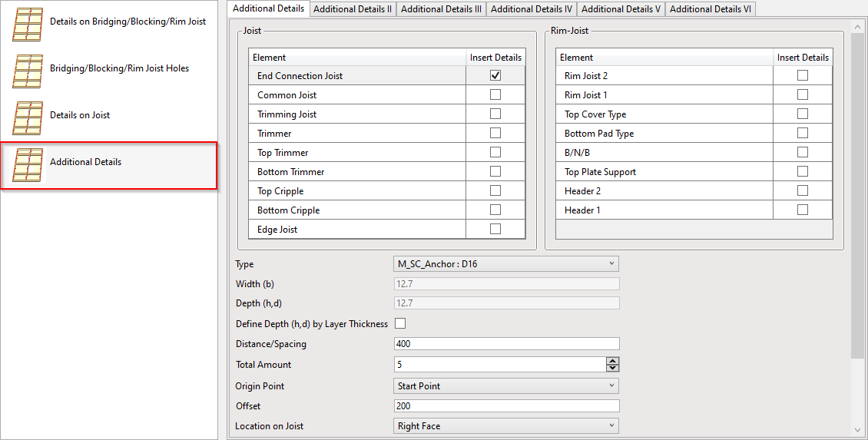Screen dimensions: 868x440
Task: Increase Total Amount with up arrow
Action: 612,361
